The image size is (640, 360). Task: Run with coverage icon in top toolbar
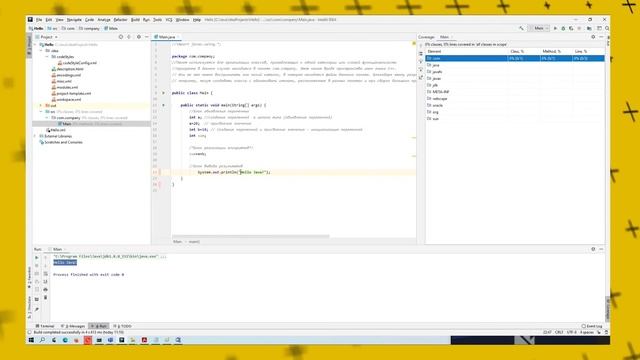click(571, 29)
